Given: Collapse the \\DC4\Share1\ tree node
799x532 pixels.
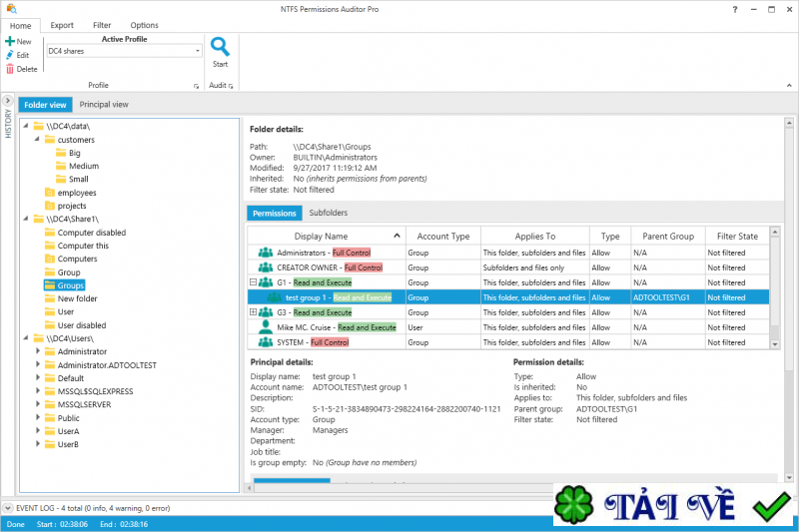Looking at the screenshot, I should click(x=24, y=219).
